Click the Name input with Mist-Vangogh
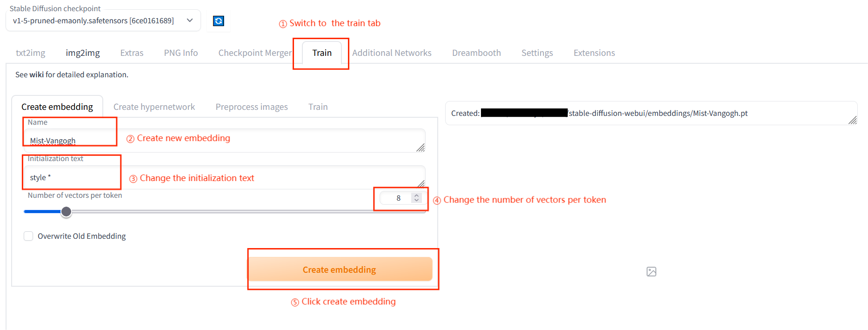This screenshot has height=330, width=868. pos(225,141)
